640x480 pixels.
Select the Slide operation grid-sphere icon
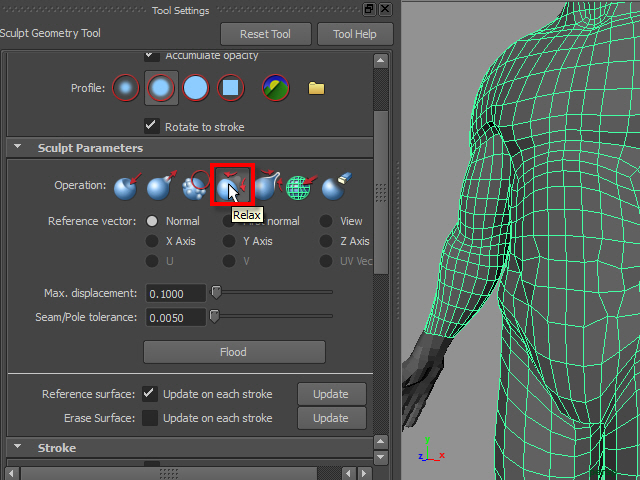tap(300, 186)
